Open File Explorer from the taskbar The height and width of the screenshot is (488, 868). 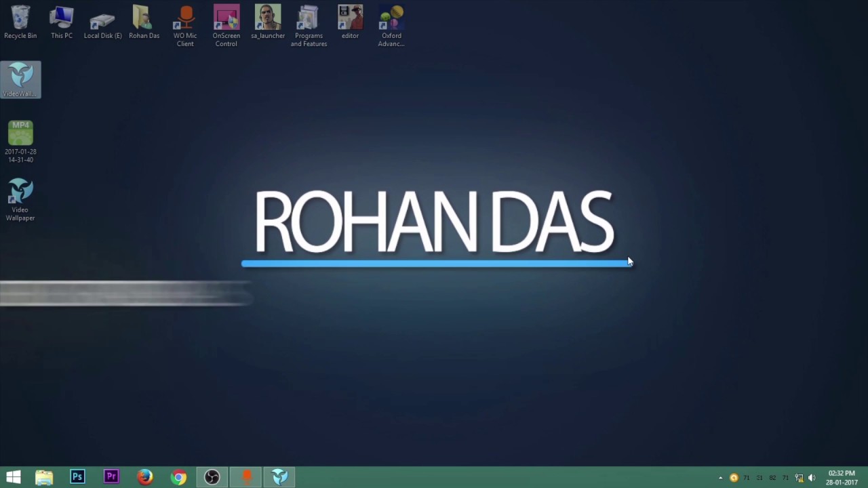pos(43,477)
